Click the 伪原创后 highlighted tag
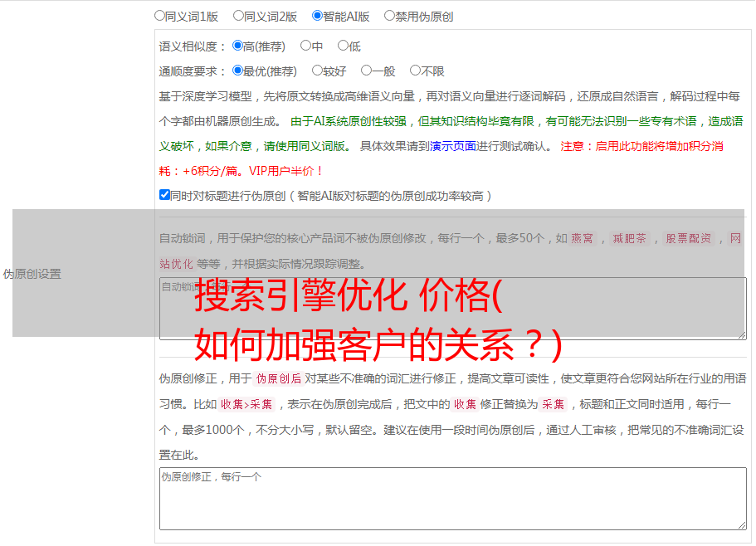 click(279, 378)
